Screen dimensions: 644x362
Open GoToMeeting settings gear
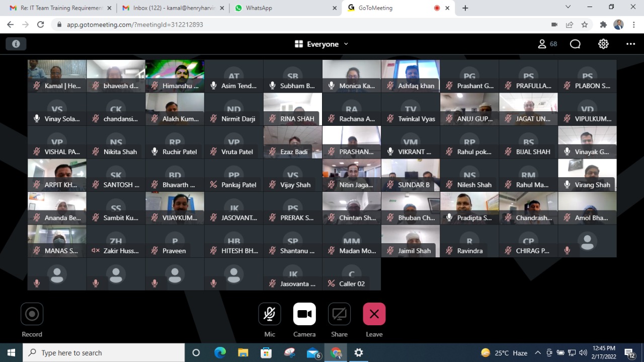603,44
